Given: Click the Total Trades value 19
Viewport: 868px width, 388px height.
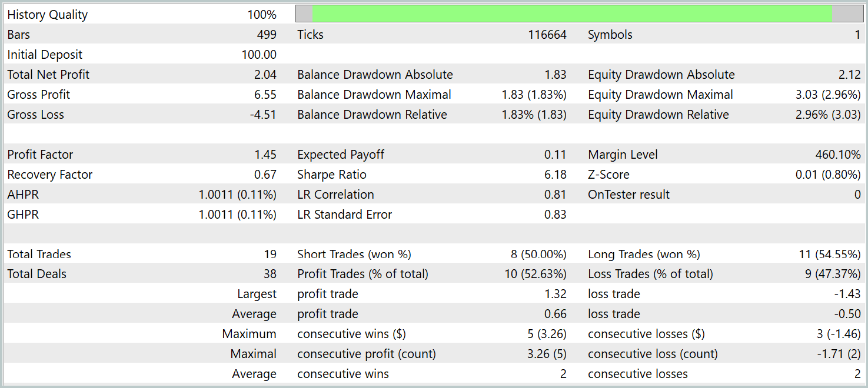Looking at the screenshot, I should tap(270, 255).
